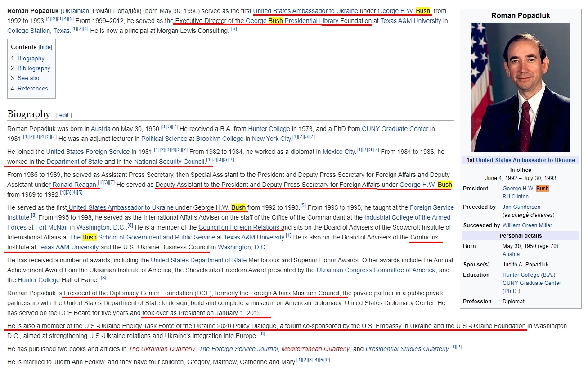This screenshot has height=374, width=588.
Task: Open the William Green Miller link
Action: (x=527, y=225)
